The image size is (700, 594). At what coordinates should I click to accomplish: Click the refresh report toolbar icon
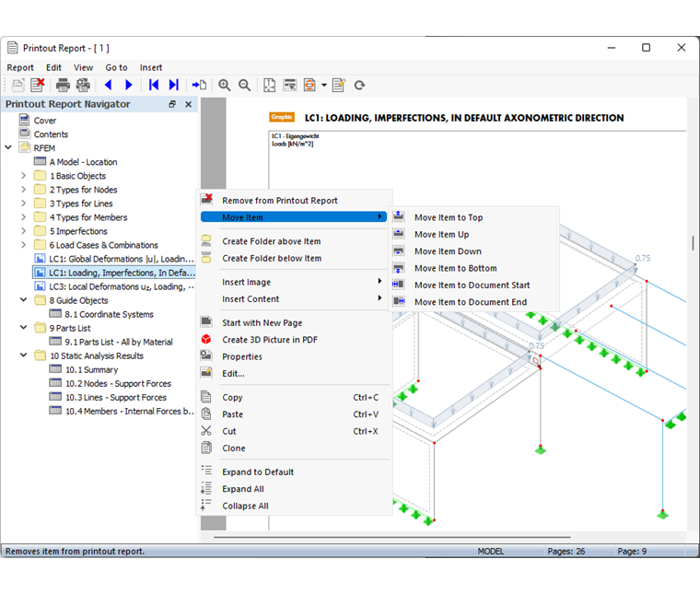pos(359,85)
